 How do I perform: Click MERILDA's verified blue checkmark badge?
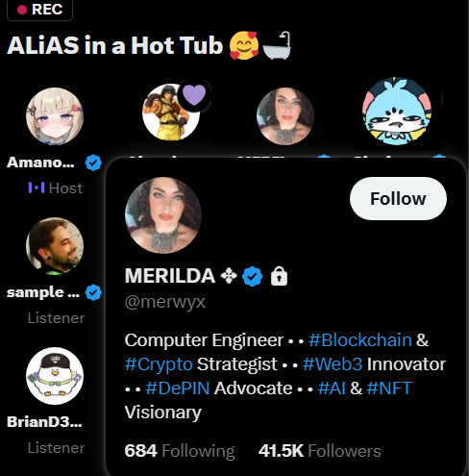[x=252, y=276]
